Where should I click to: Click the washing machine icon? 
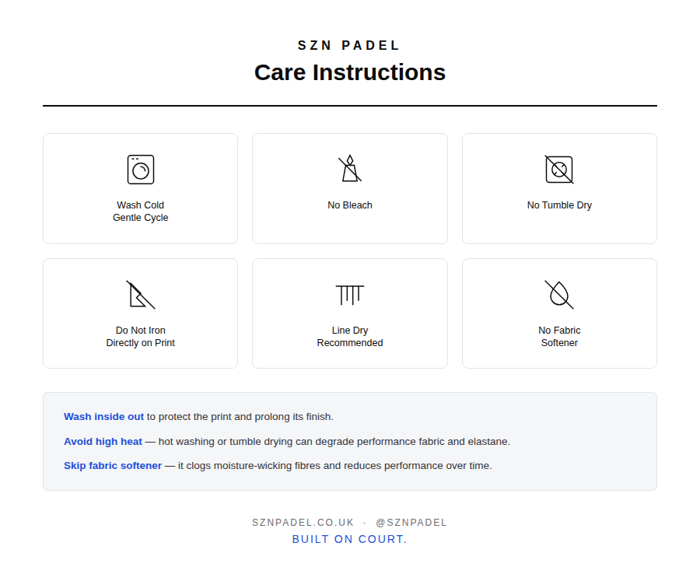click(140, 170)
